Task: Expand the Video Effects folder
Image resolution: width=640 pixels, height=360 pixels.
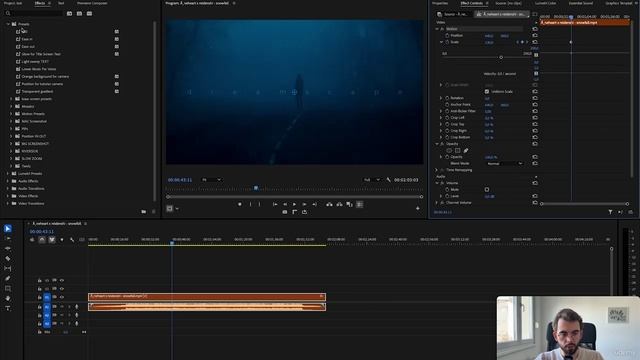Action: pyautogui.click(x=8, y=196)
